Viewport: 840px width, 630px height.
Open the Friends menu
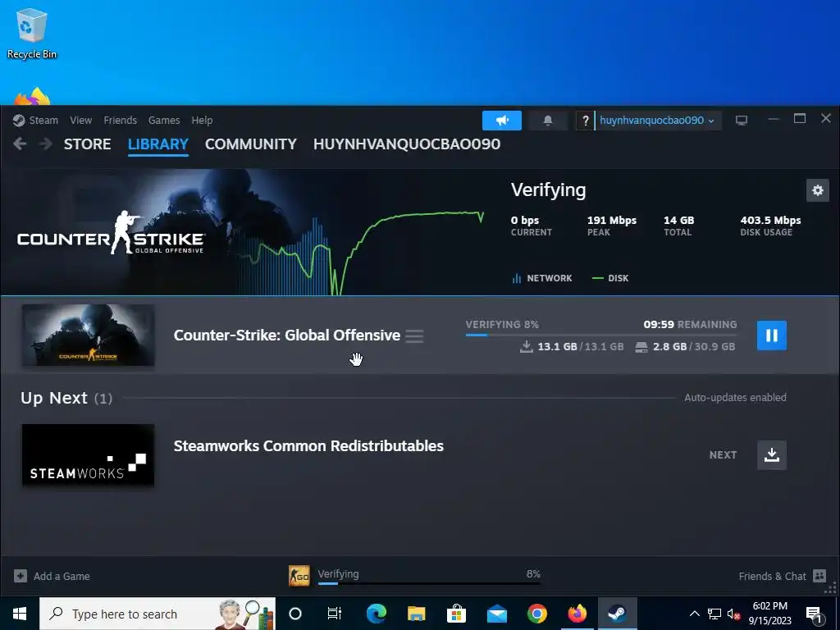[x=120, y=120]
